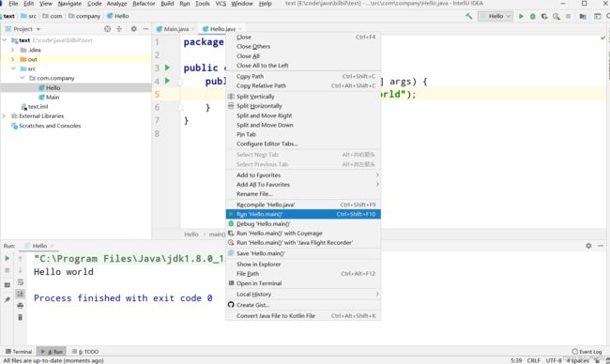Open the Local History submenu
Screen dimensions: 610x364
(x=303, y=294)
